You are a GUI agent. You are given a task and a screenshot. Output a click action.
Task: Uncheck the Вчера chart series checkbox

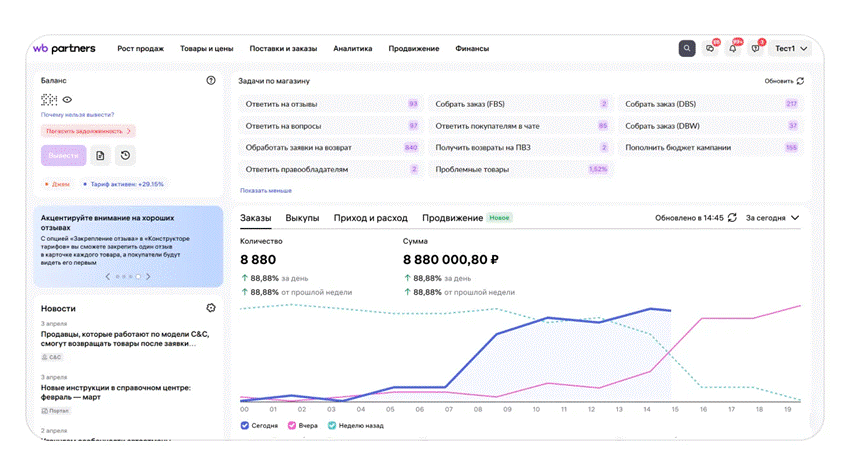(292, 426)
